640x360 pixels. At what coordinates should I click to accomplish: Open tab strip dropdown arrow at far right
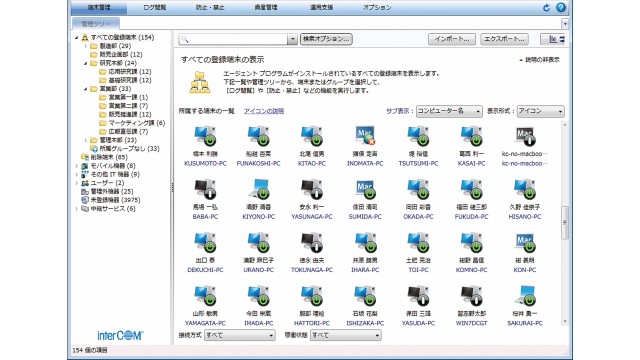click(565, 24)
